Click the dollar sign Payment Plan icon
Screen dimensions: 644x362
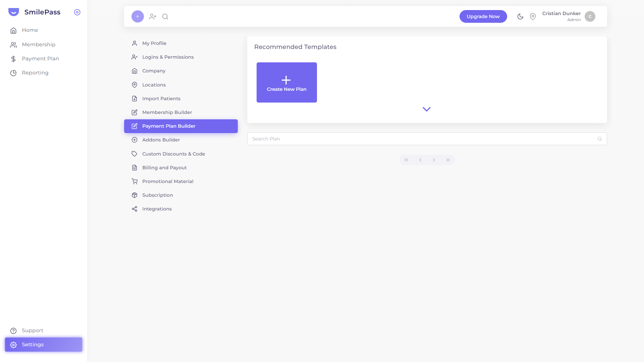pos(13,59)
